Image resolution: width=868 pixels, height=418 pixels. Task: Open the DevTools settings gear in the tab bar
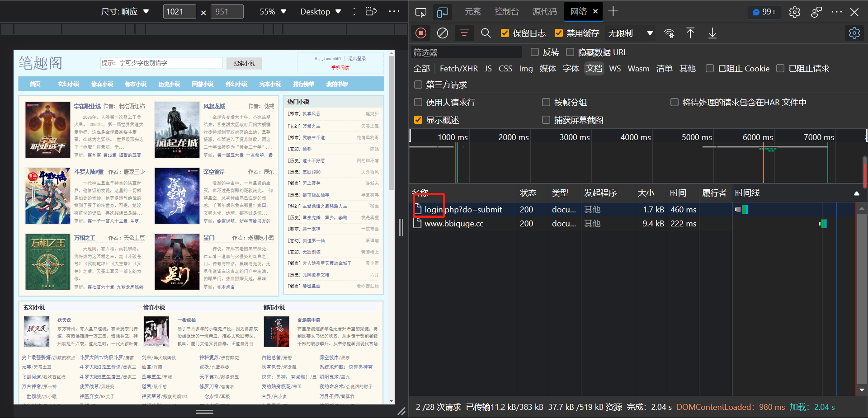[x=795, y=12]
